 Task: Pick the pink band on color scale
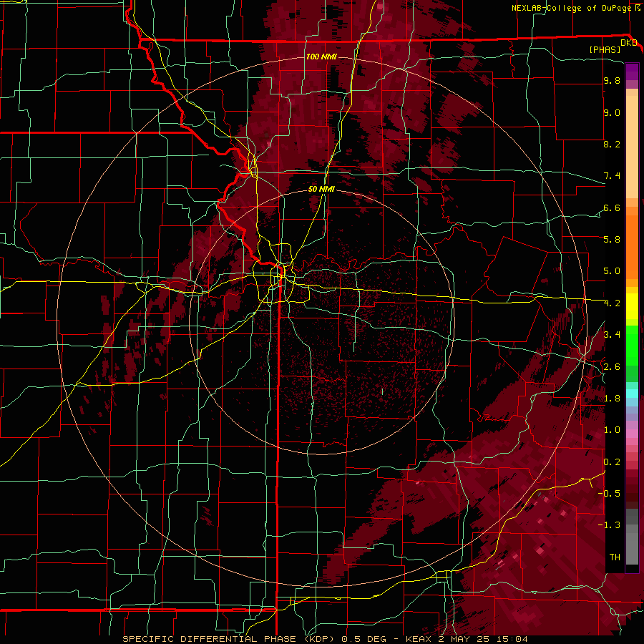[x=632, y=433]
